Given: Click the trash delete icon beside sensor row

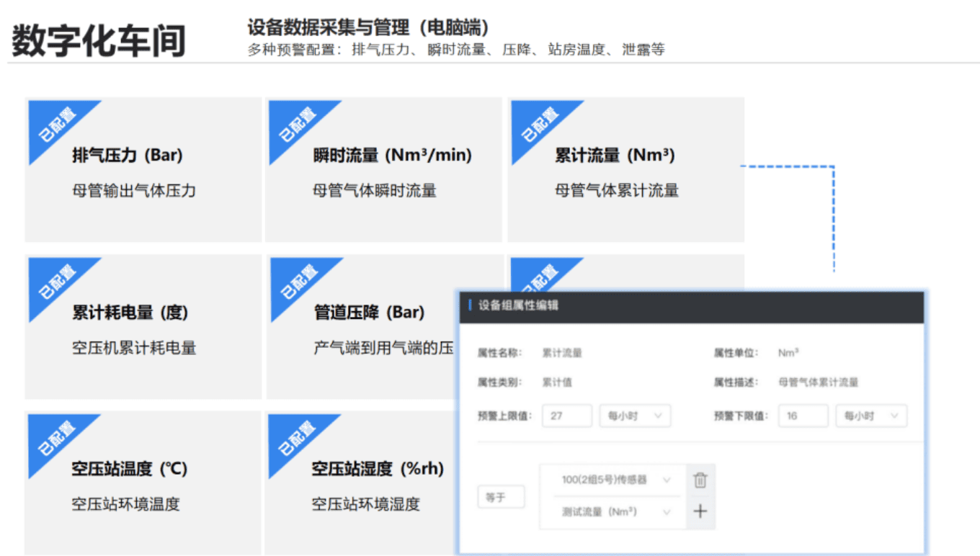Looking at the screenshot, I should [700, 480].
